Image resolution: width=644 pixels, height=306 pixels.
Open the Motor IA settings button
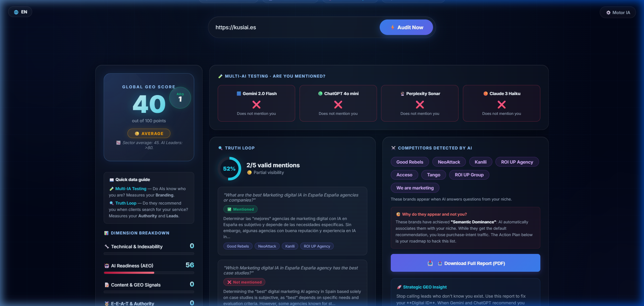[x=618, y=12]
